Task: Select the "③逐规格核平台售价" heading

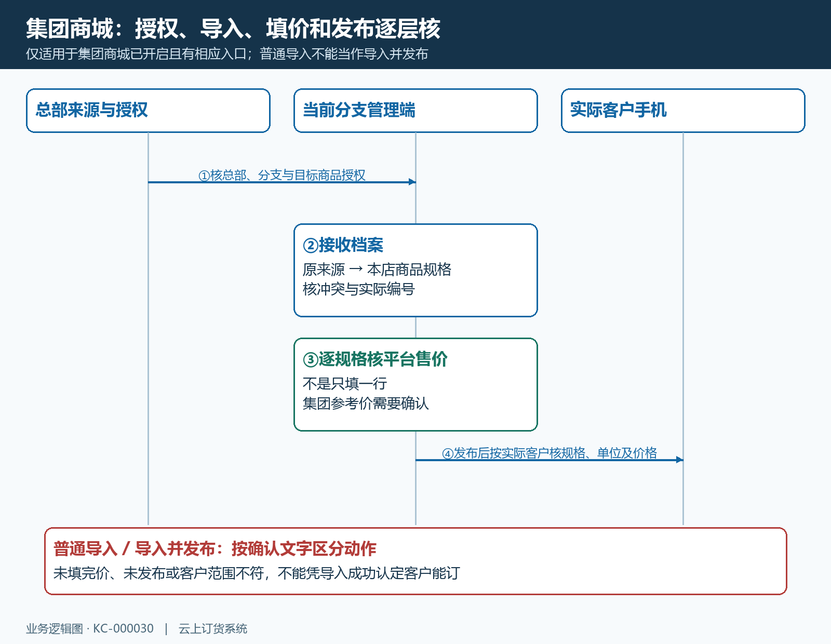Action: [375, 359]
